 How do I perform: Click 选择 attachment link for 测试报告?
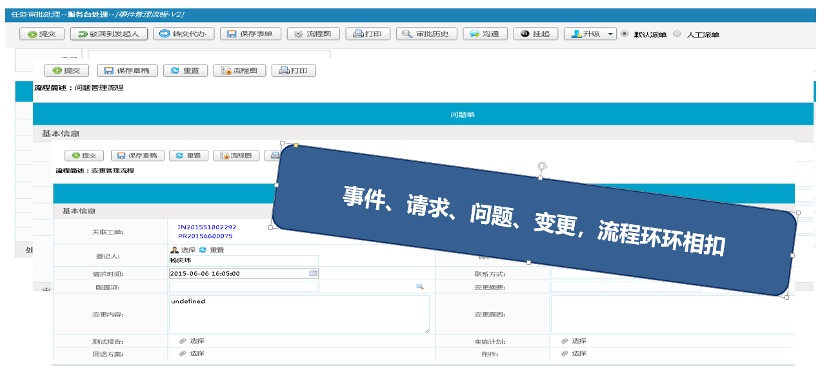click(197, 341)
